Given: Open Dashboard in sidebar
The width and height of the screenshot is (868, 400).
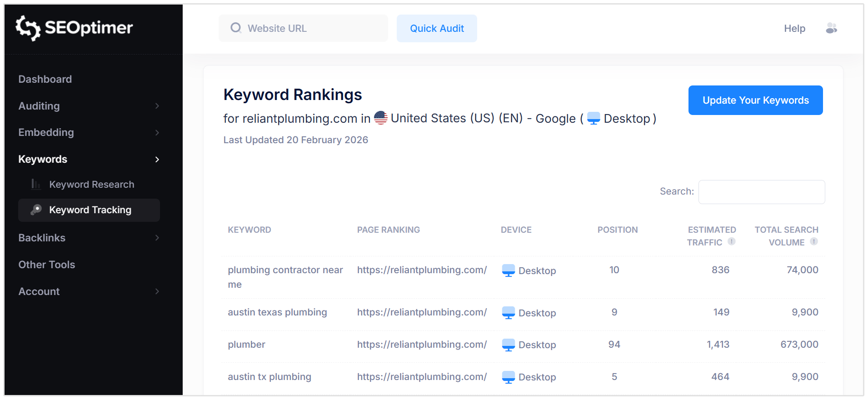Looking at the screenshot, I should 45,79.
